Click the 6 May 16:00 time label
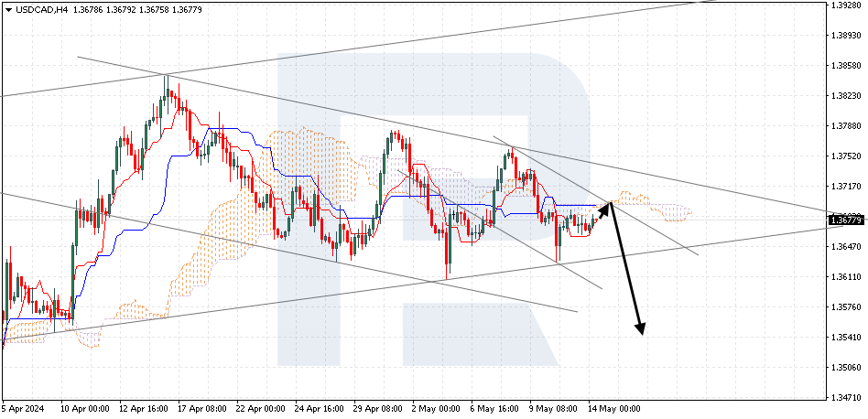This screenshot has height=419, width=868. tap(495, 410)
